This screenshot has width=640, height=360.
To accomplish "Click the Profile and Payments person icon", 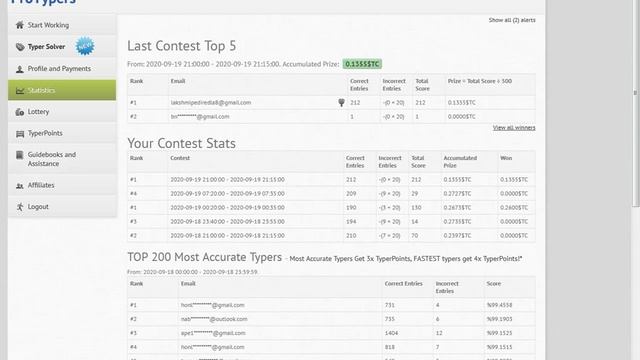I will 20,69.
